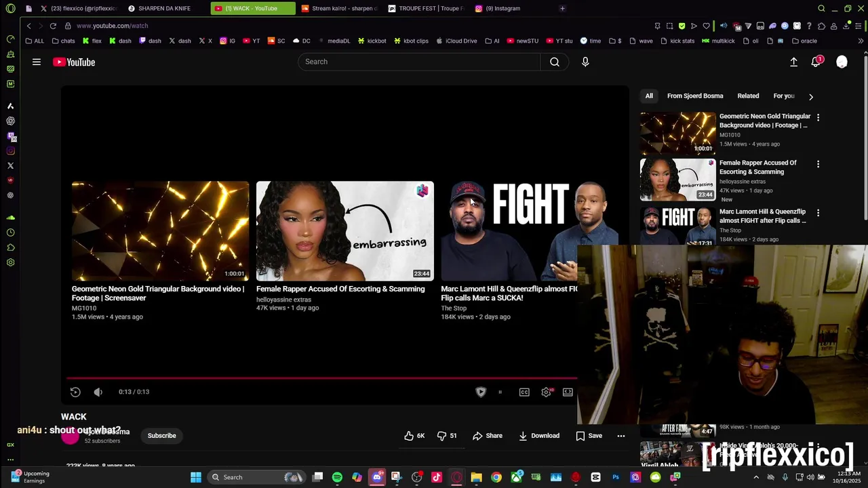Open the 'kickbot' bookmark
The image size is (868, 488).
coord(372,41)
